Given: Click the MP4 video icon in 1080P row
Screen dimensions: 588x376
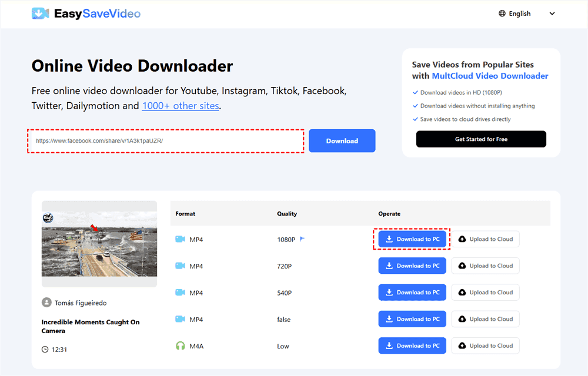Looking at the screenshot, I should click(181, 239).
